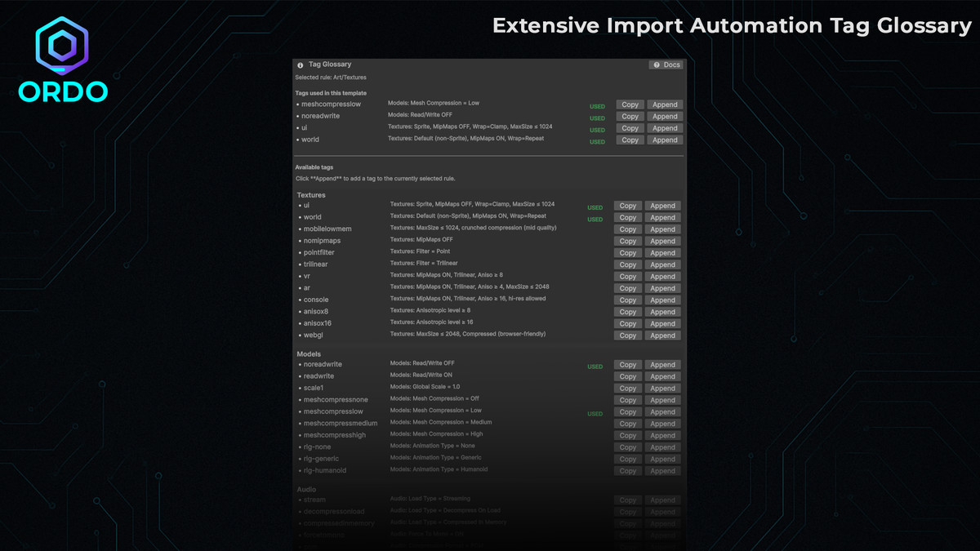The height and width of the screenshot is (551, 980).
Task: Click the info icon beside Tag Glossary
Action: point(300,64)
